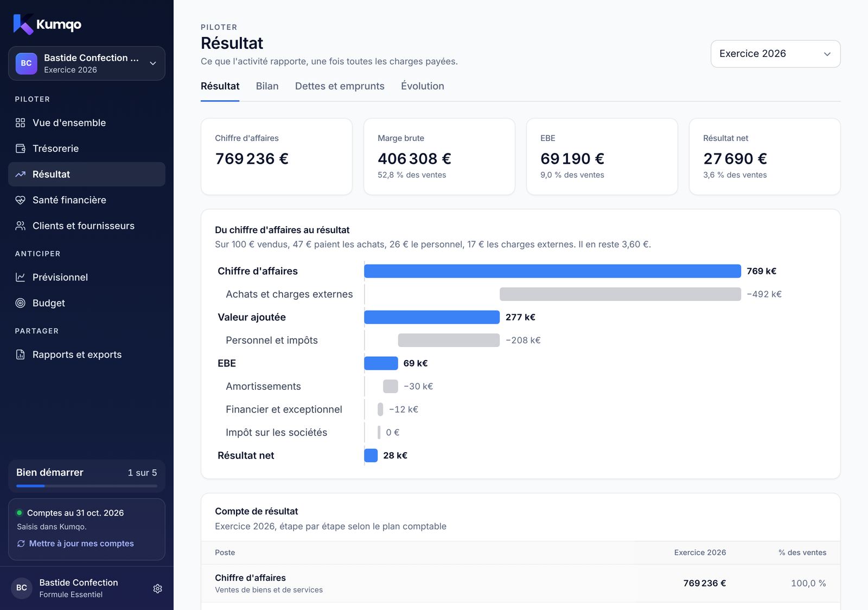This screenshot has height=610, width=868.
Task: Click the Chiffre d'affaires table row
Action: click(x=521, y=583)
